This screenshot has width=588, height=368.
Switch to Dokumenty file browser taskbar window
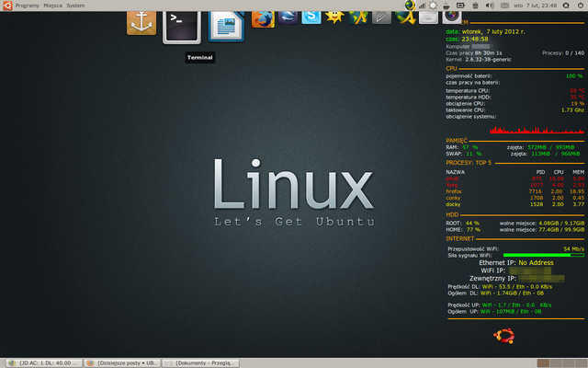pyautogui.click(x=200, y=363)
